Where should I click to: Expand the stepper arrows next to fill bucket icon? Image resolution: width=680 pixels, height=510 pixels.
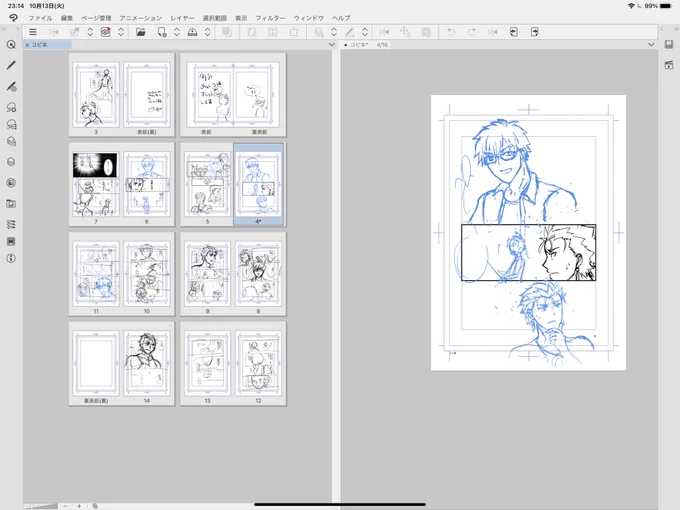(x=334, y=32)
